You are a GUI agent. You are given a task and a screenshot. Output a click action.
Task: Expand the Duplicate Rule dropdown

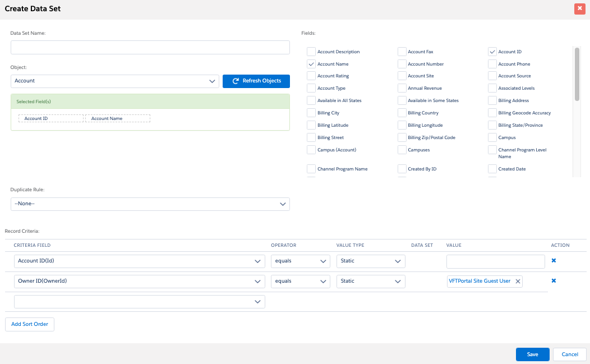150,204
